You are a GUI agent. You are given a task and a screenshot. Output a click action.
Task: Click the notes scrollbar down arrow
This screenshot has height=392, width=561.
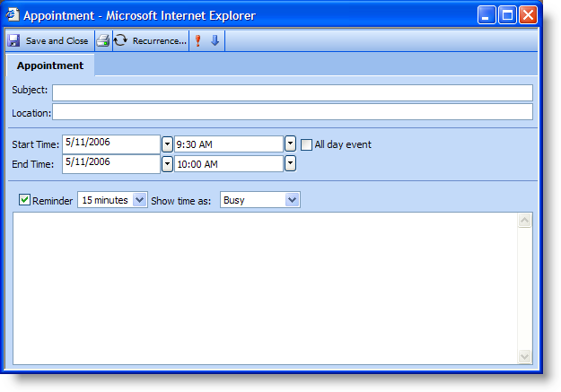click(x=524, y=357)
